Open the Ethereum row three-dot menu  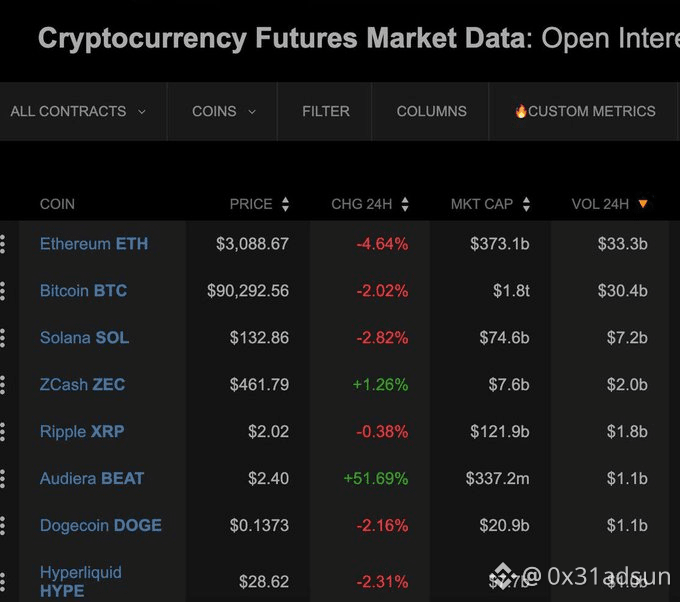coord(3,244)
